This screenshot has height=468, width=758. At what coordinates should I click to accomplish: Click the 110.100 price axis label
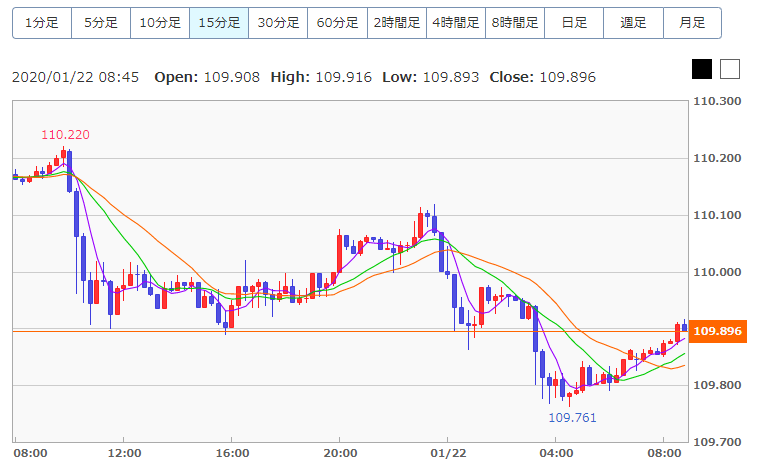tap(717, 215)
